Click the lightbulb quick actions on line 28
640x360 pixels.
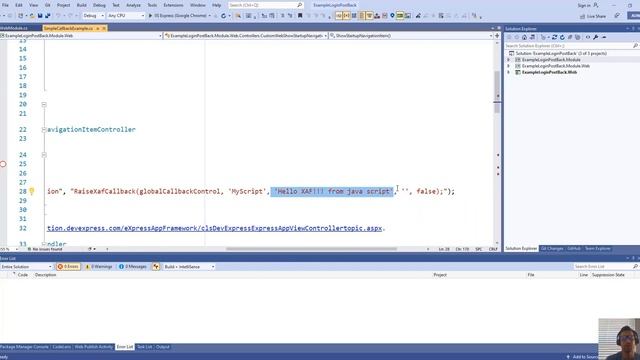click(x=32, y=191)
